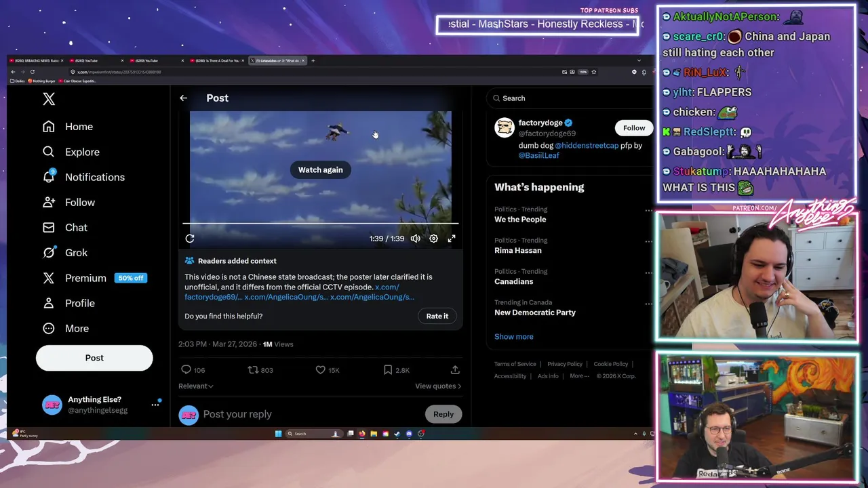Click the Reply button
Screen dimensions: 868x488
443,414
